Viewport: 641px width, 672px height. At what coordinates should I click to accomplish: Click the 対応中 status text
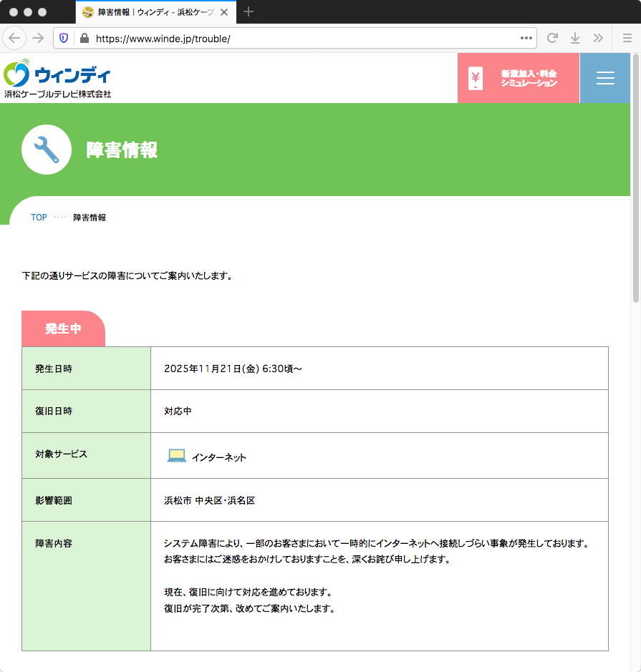click(x=178, y=411)
